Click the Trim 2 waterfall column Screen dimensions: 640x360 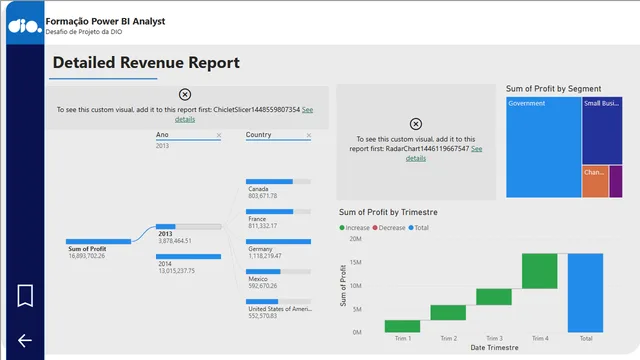point(448,313)
